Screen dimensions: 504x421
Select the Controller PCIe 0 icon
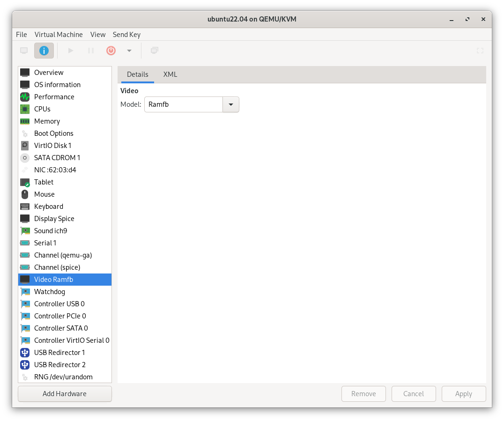[x=25, y=316]
